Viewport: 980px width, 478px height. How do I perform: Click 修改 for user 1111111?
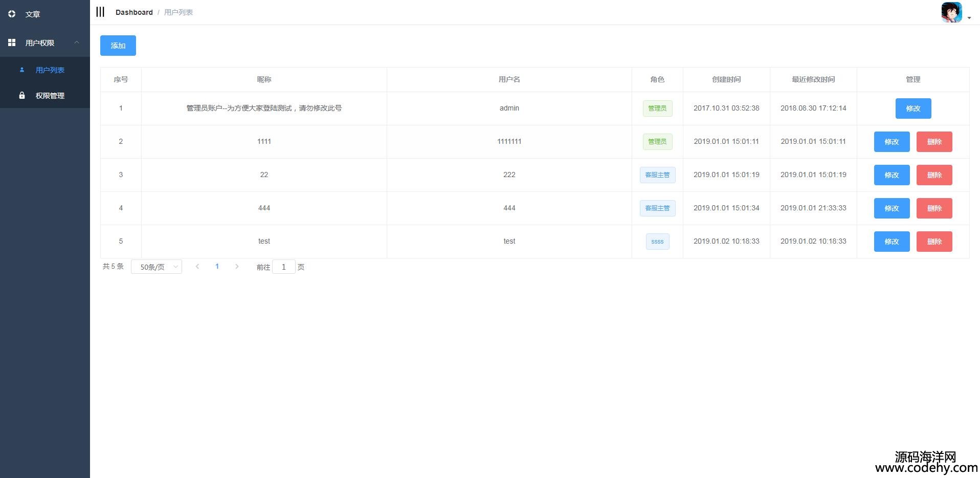(x=892, y=142)
